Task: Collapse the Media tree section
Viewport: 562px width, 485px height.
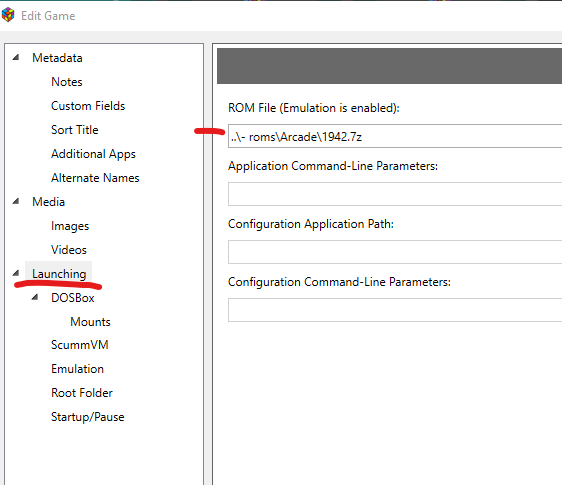Action: 16,201
